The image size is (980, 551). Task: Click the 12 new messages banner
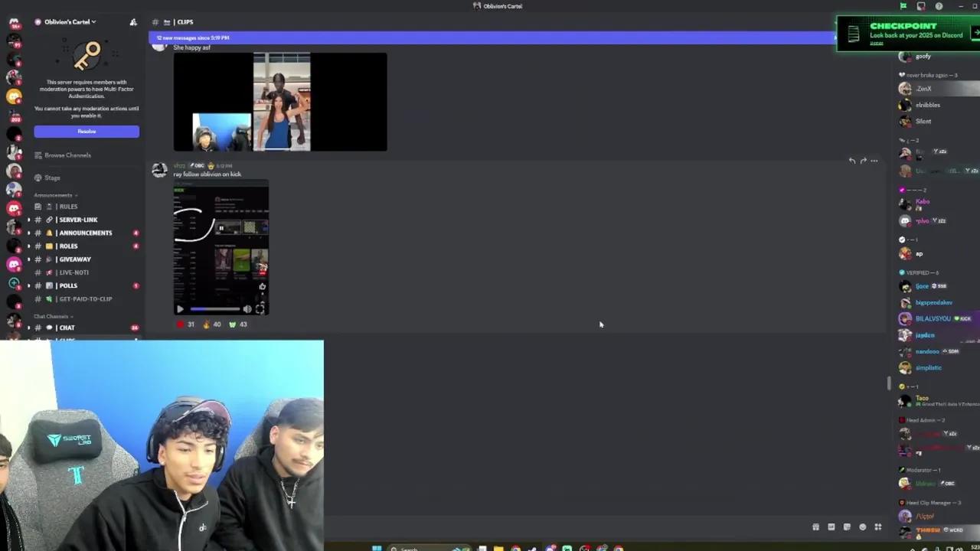[490, 37]
